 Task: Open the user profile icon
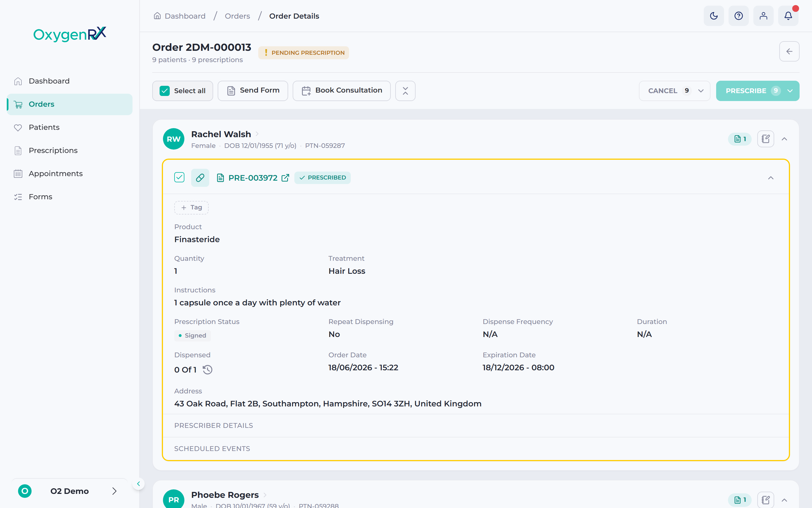coord(763,16)
